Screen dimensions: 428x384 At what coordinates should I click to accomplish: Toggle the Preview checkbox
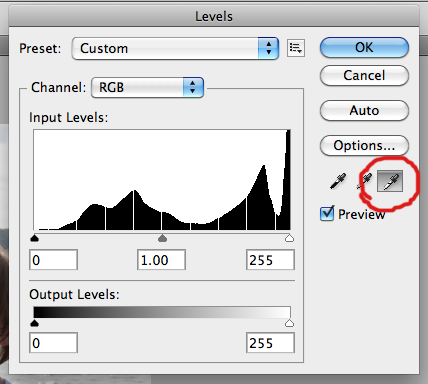pos(327,213)
